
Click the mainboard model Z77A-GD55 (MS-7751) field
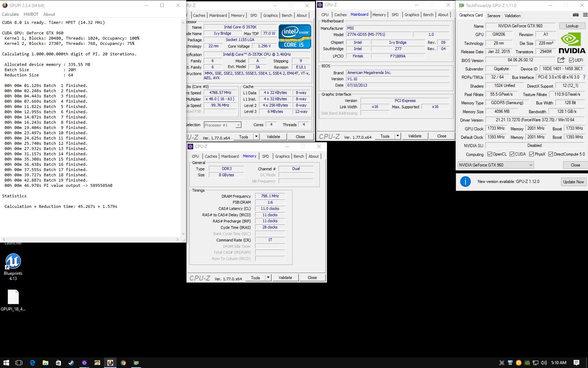[x=379, y=34]
